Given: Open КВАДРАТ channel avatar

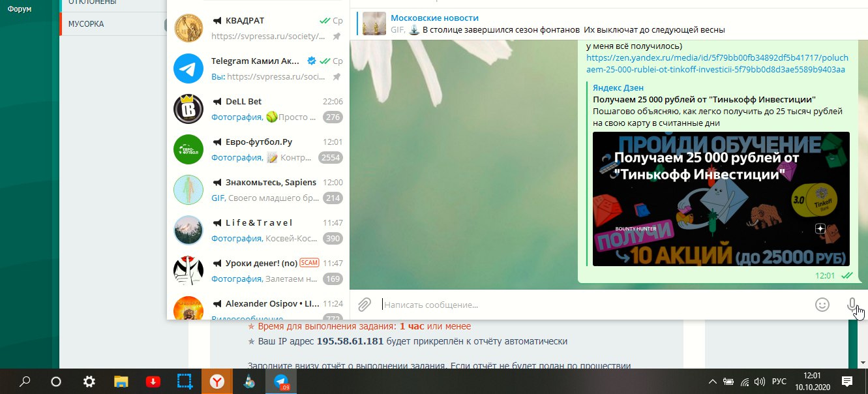Looking at the screenshot, I should pyautogui.click(x=188, y=29).
